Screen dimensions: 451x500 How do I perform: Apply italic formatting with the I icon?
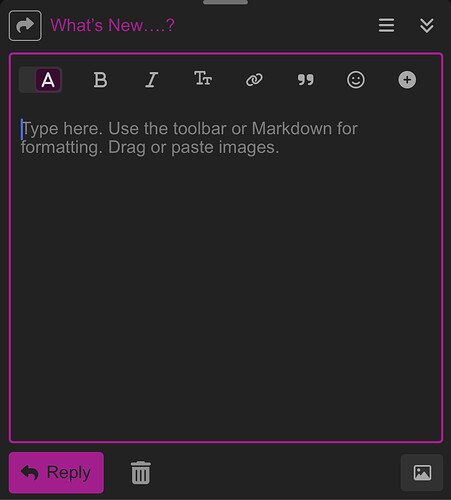[x=151, y=80]
